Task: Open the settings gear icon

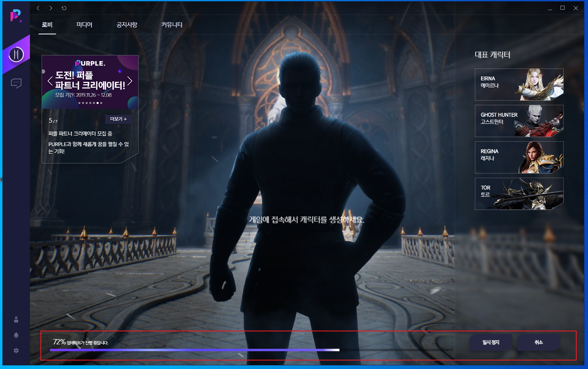Action: [16, 350]
